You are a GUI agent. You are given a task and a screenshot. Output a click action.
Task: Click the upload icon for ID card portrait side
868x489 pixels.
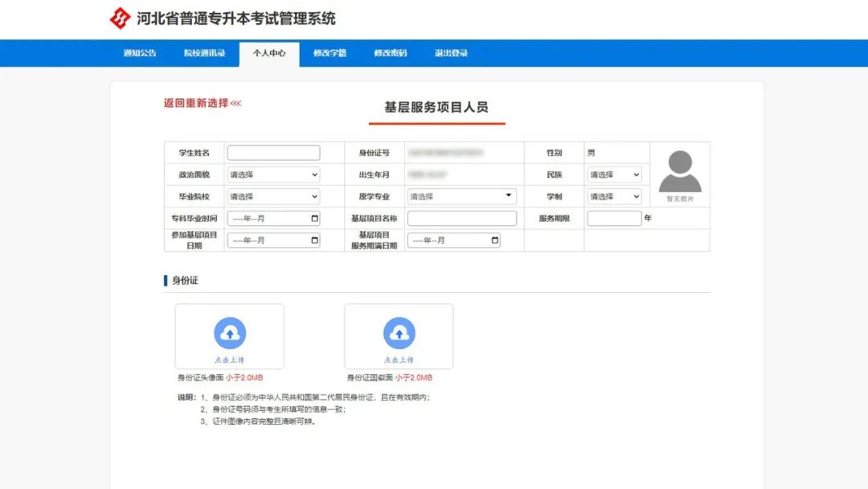[230, 331]
